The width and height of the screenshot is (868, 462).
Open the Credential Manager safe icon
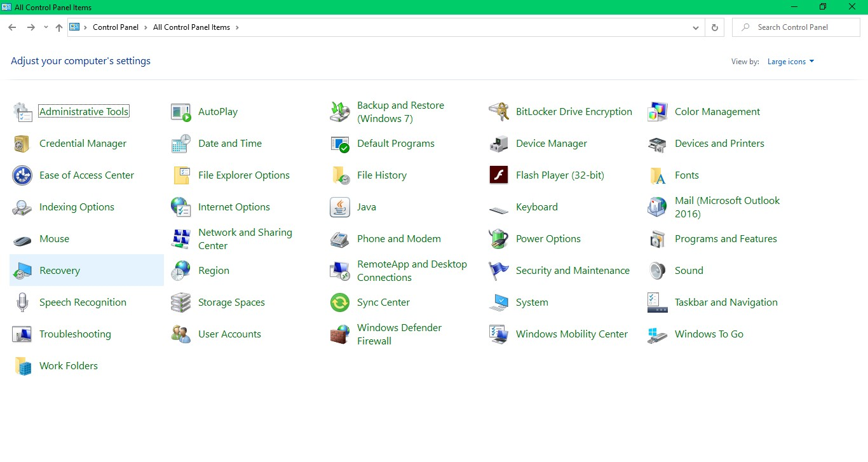click(22, 144)
